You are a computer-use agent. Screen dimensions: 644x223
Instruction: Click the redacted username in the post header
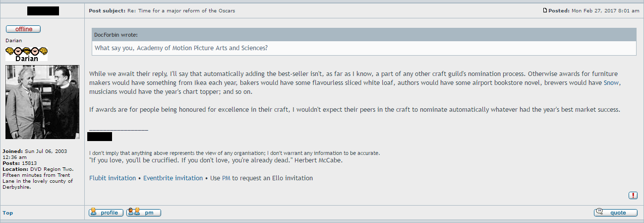(x=43, y=10)
